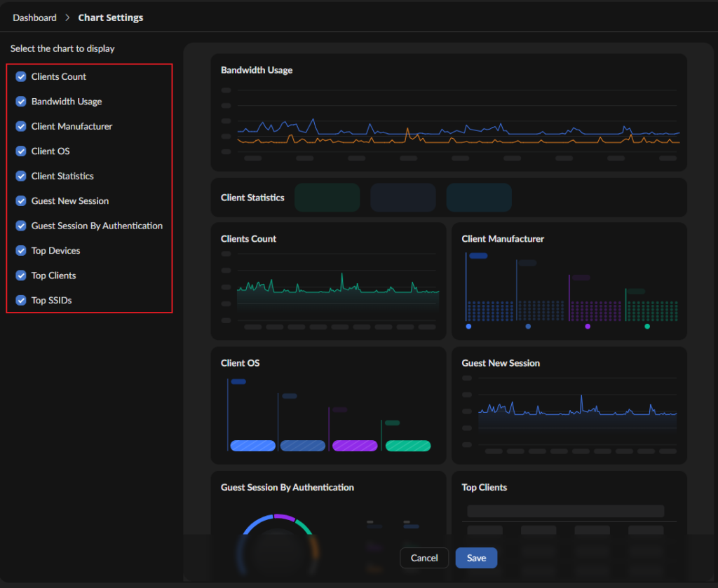The height and width of the screenshot is (588, 718).
Task: Click the purple Client OS bar
Action: click(x=355, y=446)
